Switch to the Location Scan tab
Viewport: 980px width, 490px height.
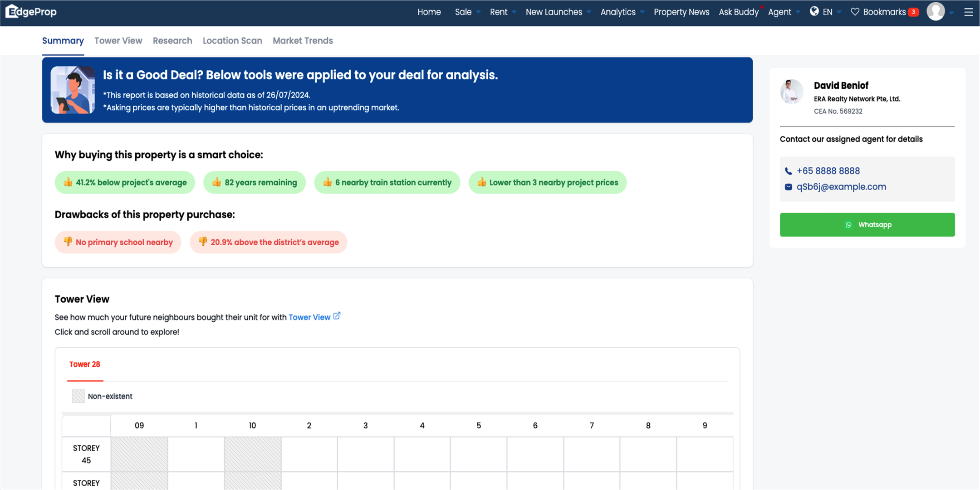(x=232, y=41)
